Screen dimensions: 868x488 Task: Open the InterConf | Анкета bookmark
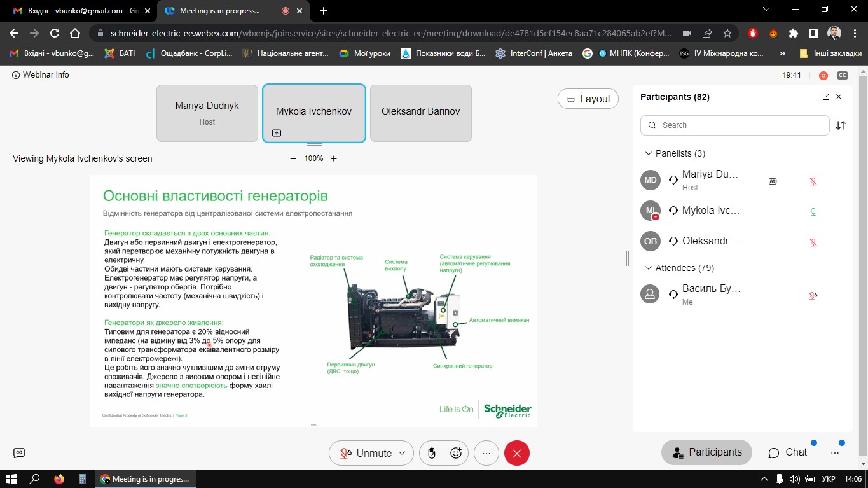[534, 53]
